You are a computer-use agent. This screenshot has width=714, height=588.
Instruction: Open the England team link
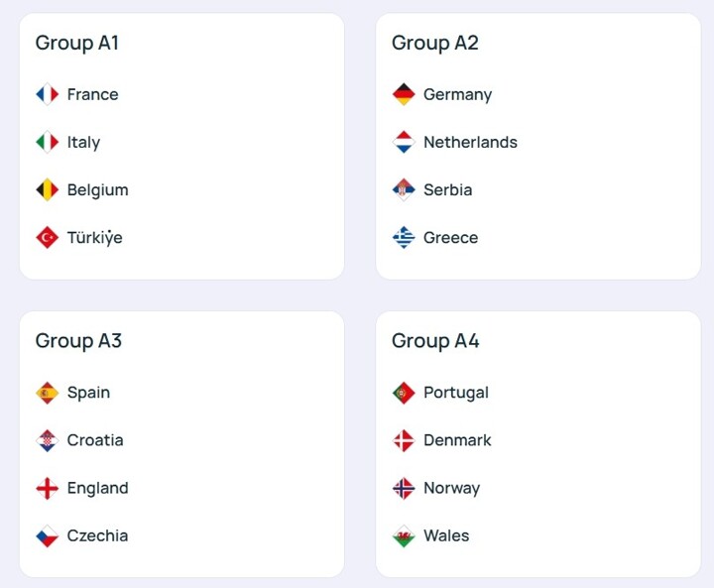click(97, 488)
